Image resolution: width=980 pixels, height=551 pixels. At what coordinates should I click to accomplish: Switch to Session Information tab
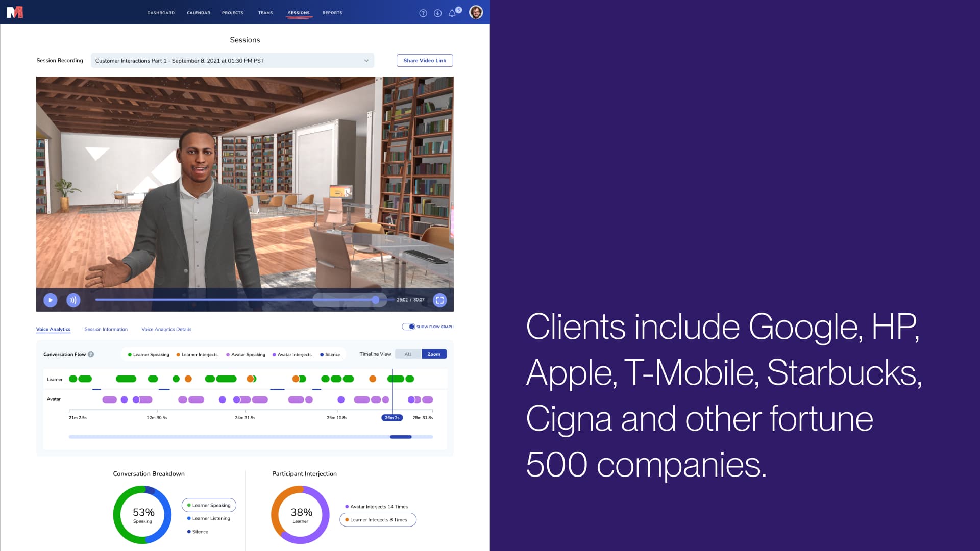coord(106,329)
